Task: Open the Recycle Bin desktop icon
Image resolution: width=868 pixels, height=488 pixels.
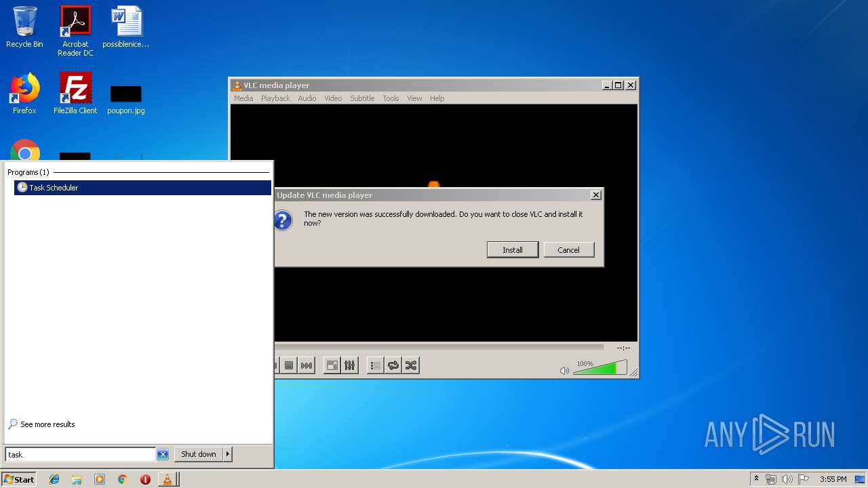Action: [24, 27]
